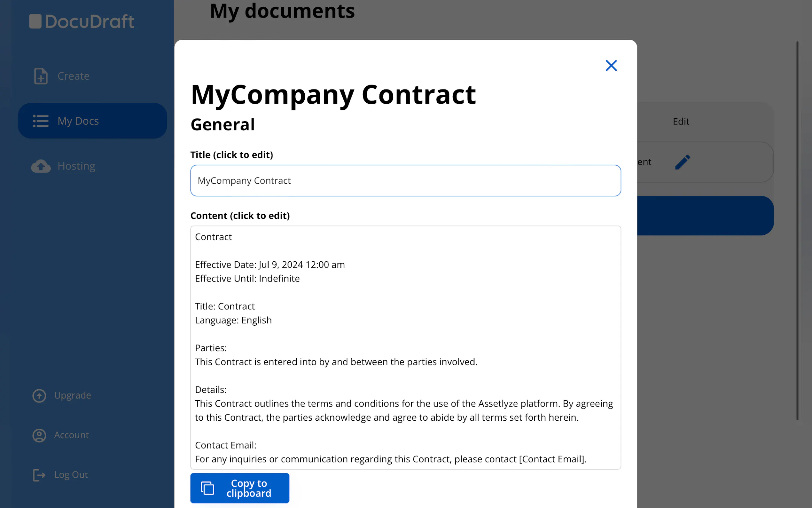
Task: Click the Create document icon
Action: pos(41,76)
